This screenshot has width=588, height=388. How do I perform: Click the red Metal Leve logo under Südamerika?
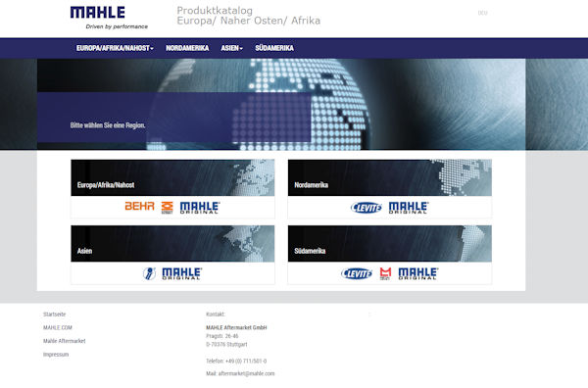coord(385,273)
